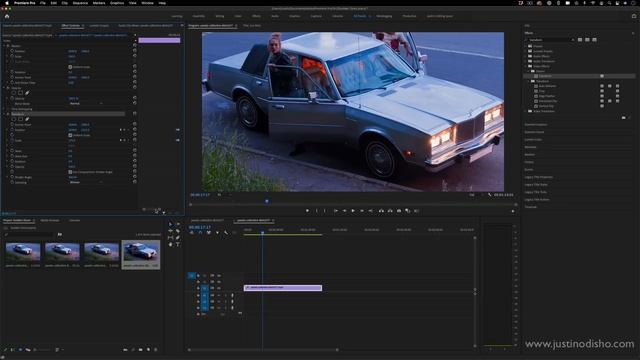This screenshot has width=640, height=360.
Task: Switch to the Effect Controls tab
Action: pos(71,26)
